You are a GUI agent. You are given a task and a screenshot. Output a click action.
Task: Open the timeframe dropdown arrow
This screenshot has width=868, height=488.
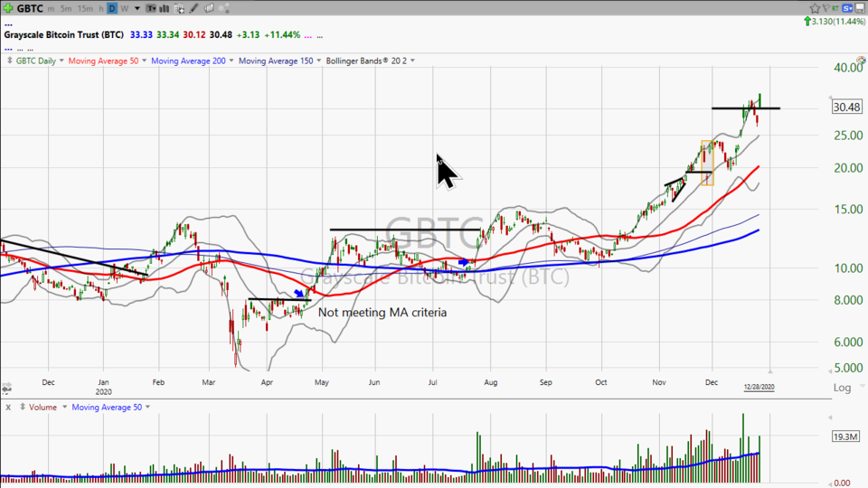coord(137,9)
